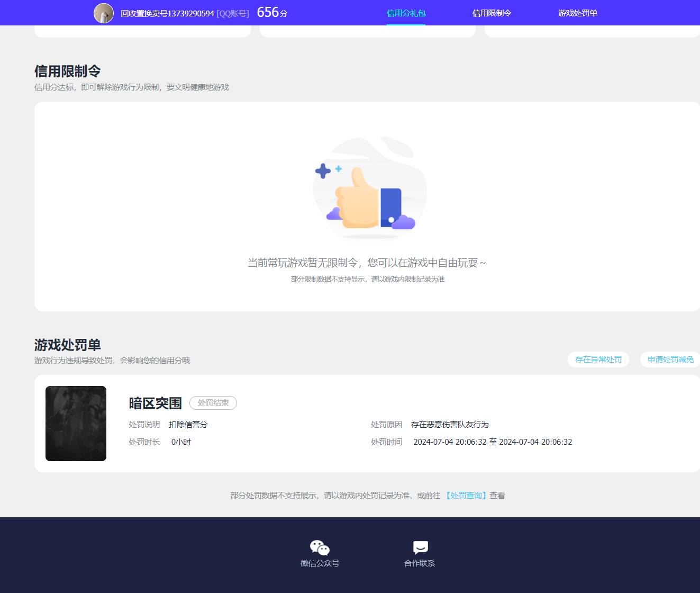Image resolution: width=700 pixels, height=593 pixels.
Task: Click the 游戏处罚单 section heading
Action: pyautogui.click(x=67, y=345)
